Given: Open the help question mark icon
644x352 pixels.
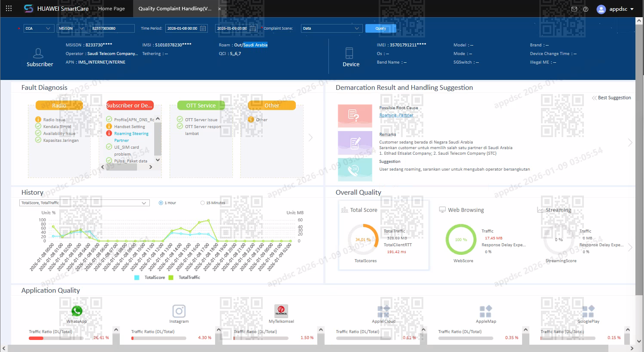Looking at the screenshot, I should pyautogui.click(x=586, y=9).
